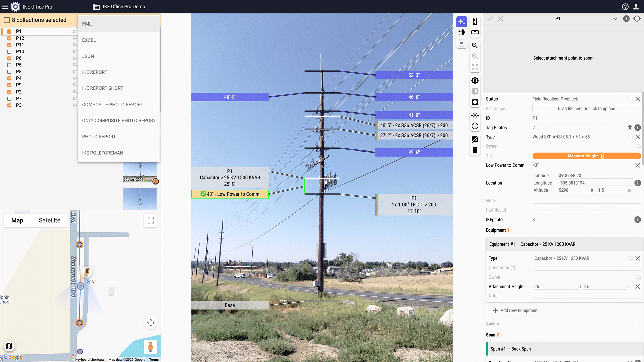Image resolution: width=644 pixels, height=362 pixels.
Task: Select the half-dotted contrast filter icon
Action: [x=462, y=32]
